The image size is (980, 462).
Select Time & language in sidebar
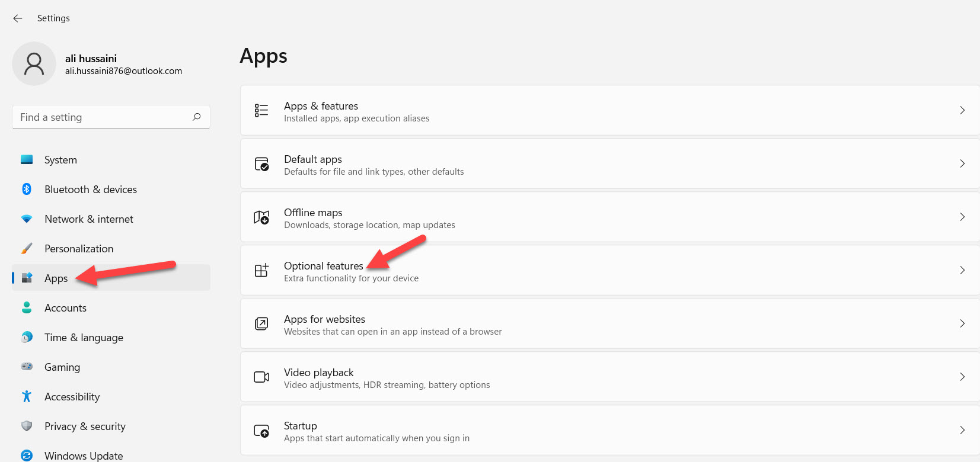pyautogui.click(x=84, y=338)
